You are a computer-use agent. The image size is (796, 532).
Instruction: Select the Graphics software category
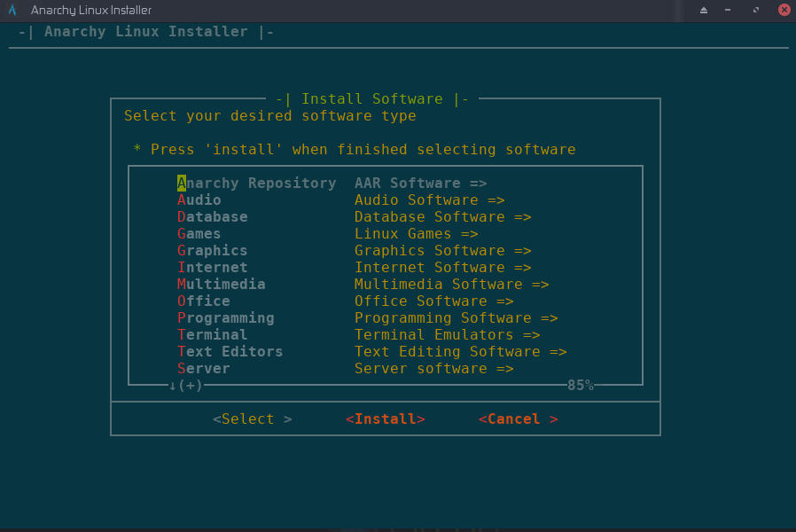coord(212,250)
